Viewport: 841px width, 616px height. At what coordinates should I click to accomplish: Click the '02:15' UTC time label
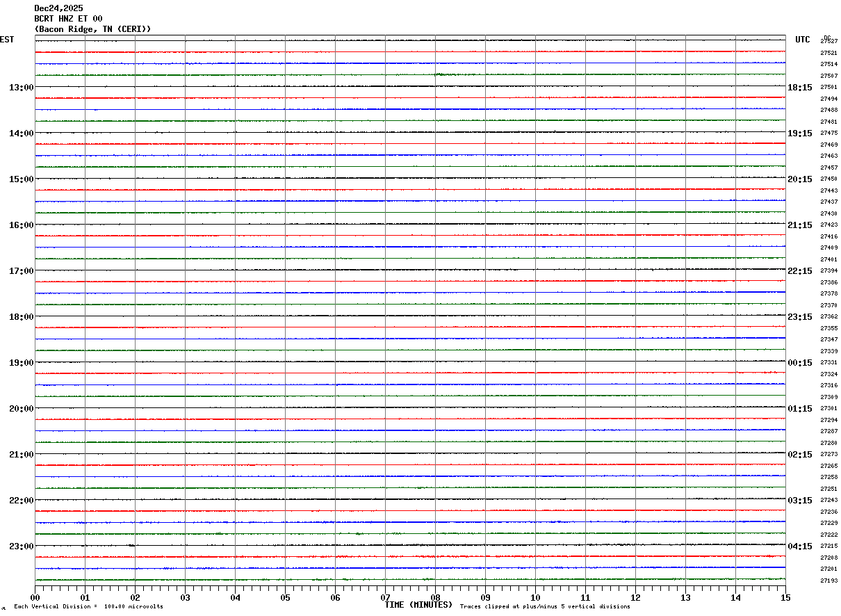(800, 455)
